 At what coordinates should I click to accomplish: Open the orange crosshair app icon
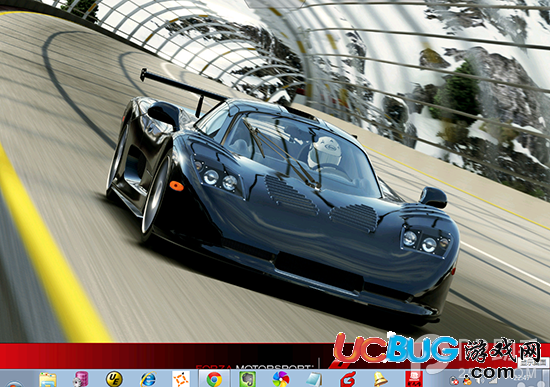coord(181,379)
